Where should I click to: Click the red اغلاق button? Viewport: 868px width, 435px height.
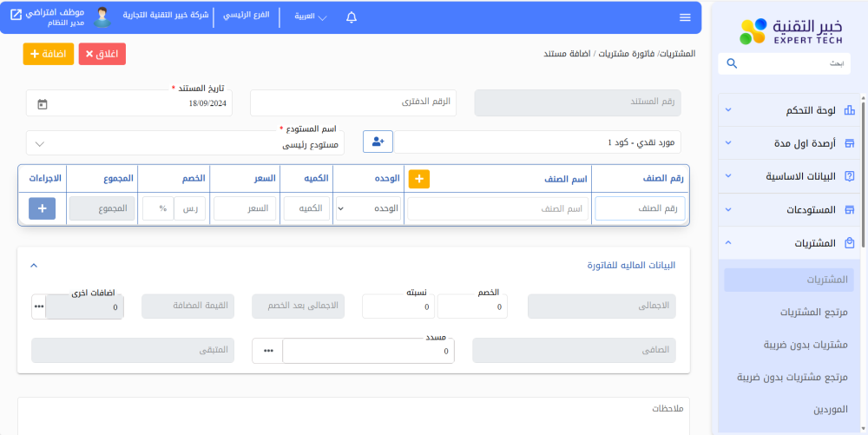point(102,54)
